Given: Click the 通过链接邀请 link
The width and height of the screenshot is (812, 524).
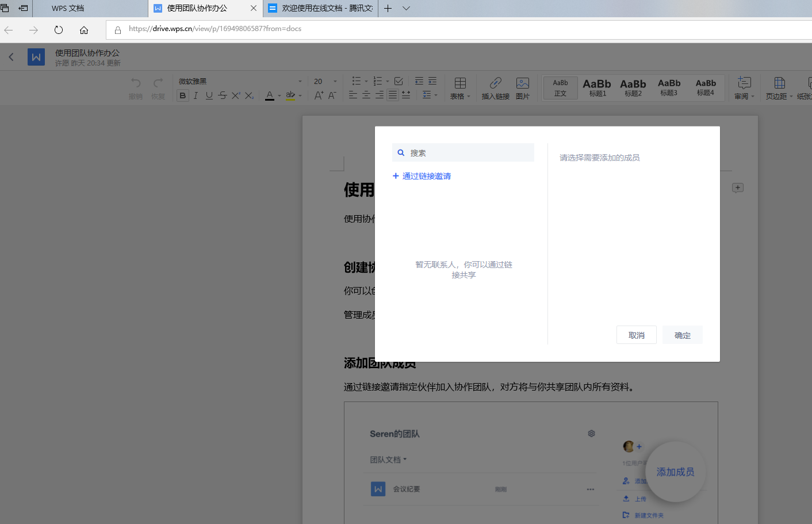Looking at the screenshot, I should (x=426, y=176).
